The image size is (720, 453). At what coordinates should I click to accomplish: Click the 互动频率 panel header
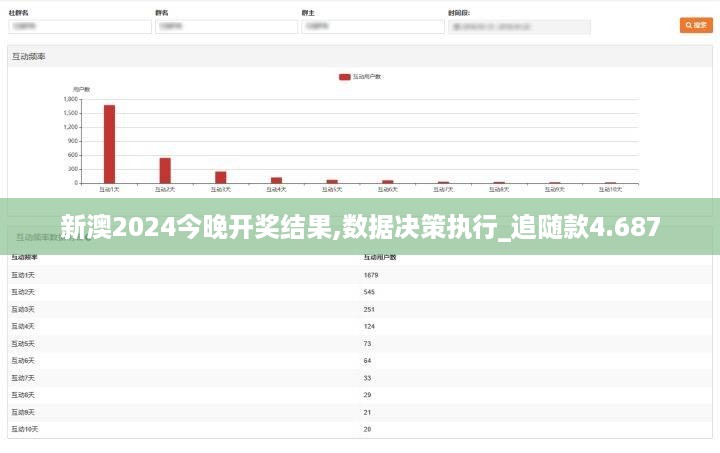(x=30, y=56)
